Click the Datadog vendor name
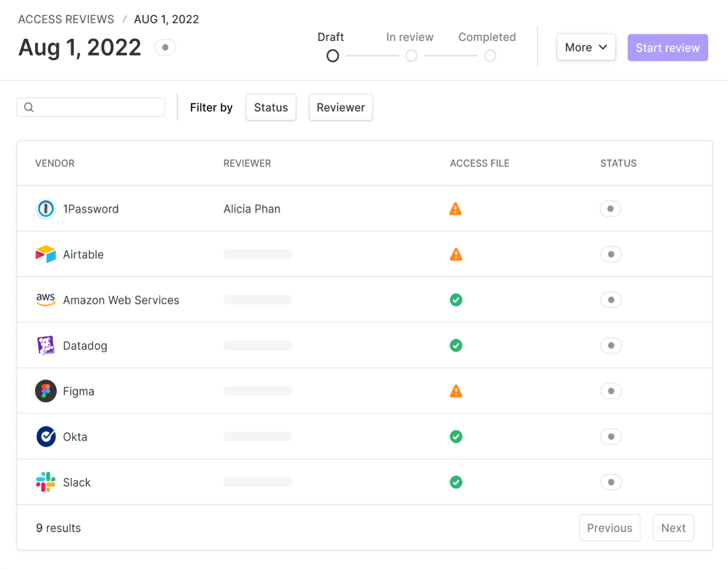The width and height of the screenshot is (728, 569). 85,346
